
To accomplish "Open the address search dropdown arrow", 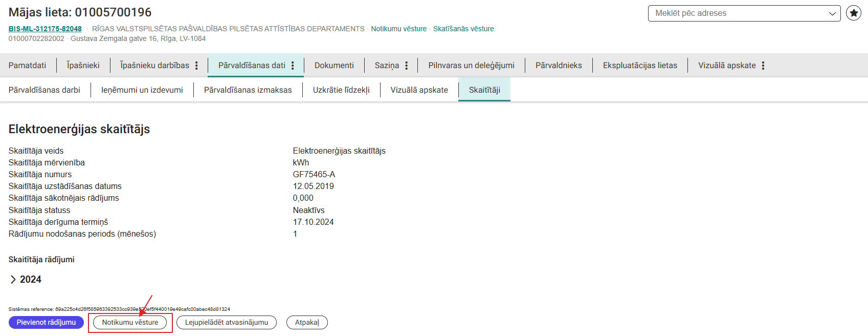I will 832,13.
